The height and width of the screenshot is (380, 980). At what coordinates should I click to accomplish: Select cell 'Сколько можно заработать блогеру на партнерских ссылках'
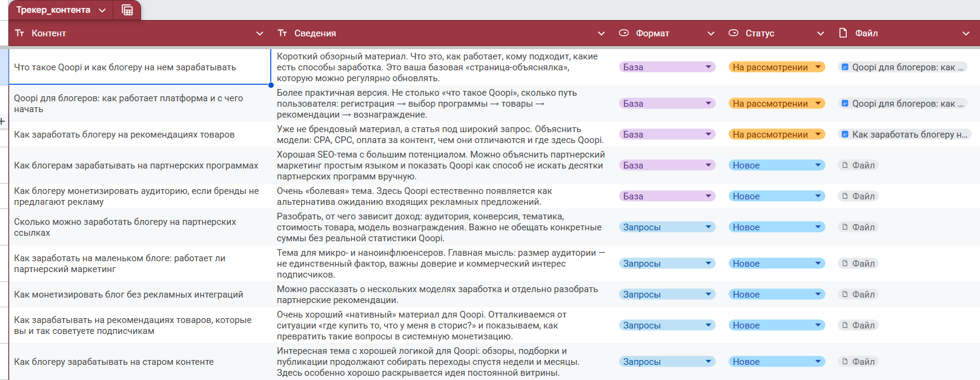(140, 227)
